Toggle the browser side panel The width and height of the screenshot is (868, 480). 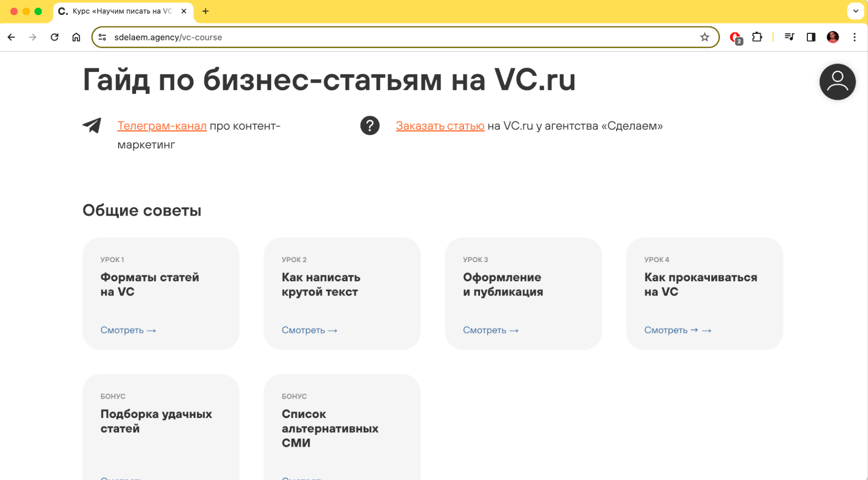[811, 37]
